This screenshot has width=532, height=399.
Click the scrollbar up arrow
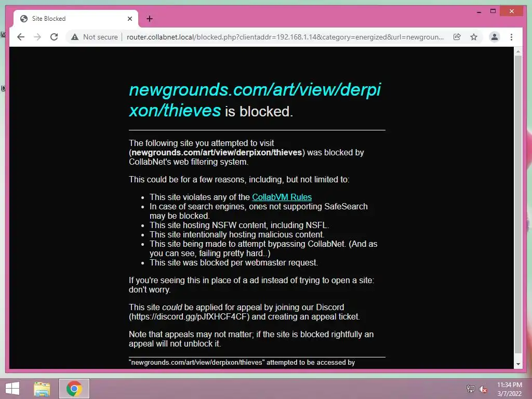(x=518, y=51)
